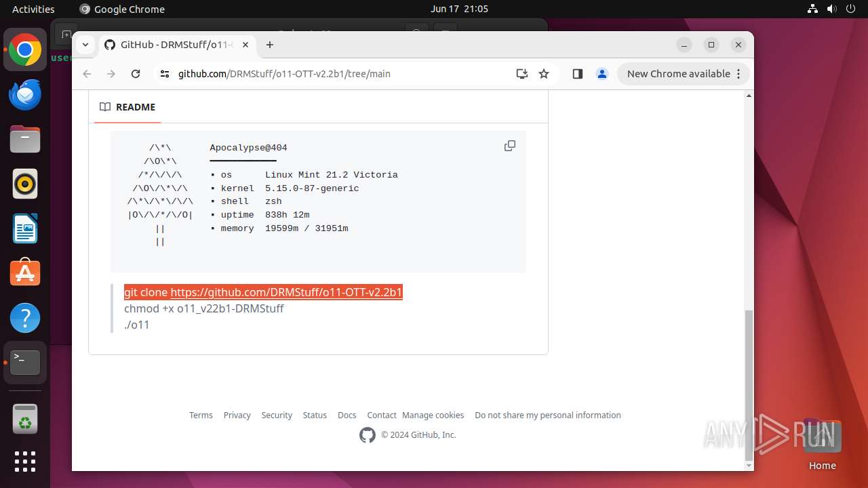Click Manage cookies footer link
This screenshot has height=488, width=868.
pyautogui.click(x=433, y=415)
